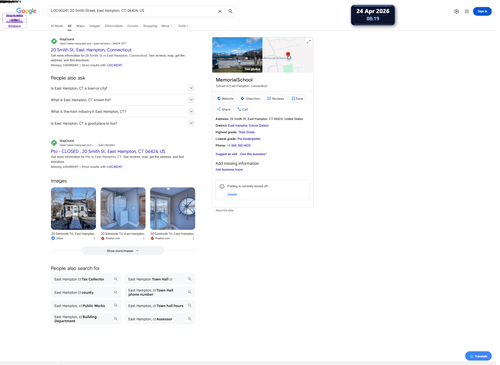This screenshot has height=365, width=500.
Task: Open East Hampton School District link
Action: pos(248,126)
